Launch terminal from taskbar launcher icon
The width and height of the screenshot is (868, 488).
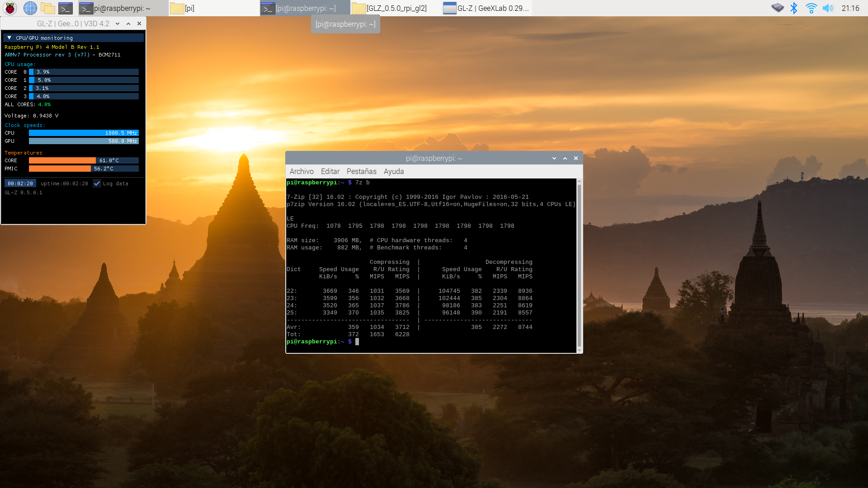[66, 8]
